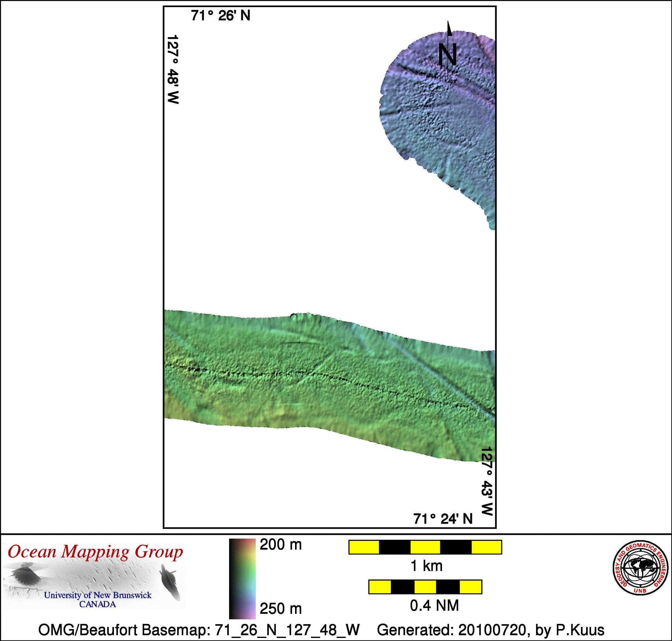Click the 127° 48' W longitude label
The width and height of the screenshot is (672, 641).
click(x=173, y=69)
